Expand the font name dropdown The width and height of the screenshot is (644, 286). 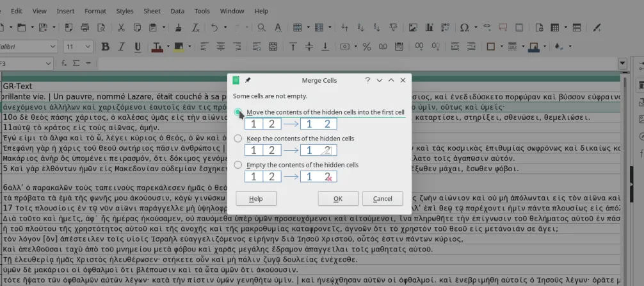point(53,47)
